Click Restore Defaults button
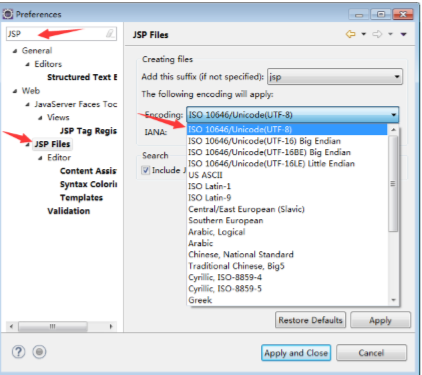Viewport: 422px width, 375px height. (310, 320)
